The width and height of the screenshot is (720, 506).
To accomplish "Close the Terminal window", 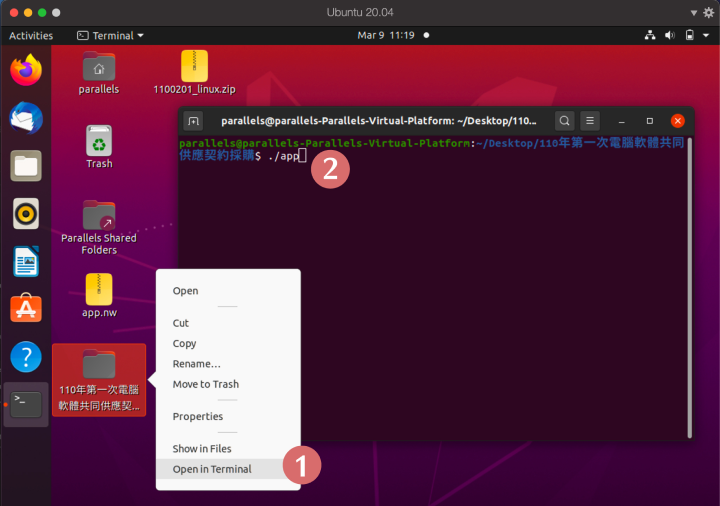I will click(677, 121).
